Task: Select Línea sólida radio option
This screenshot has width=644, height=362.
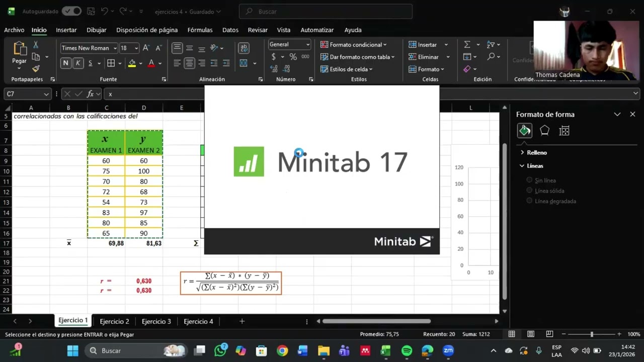Action: click(x=529, y=191)
